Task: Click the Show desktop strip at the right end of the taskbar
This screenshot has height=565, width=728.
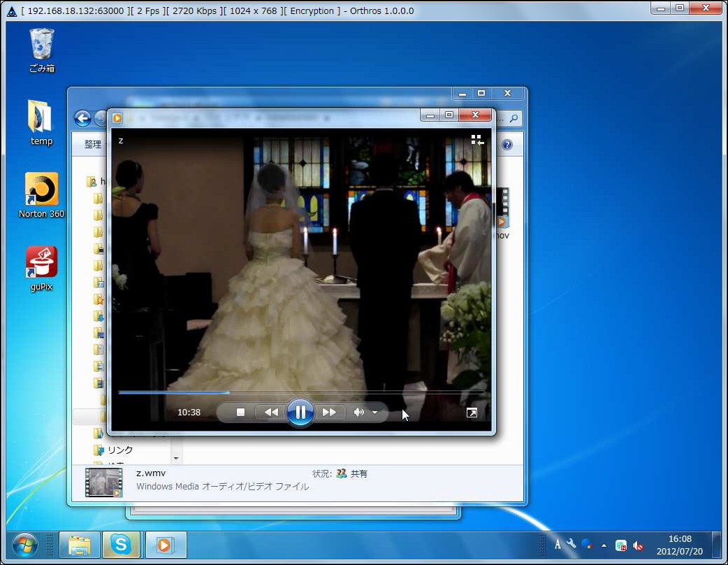Action: [718, 545]
